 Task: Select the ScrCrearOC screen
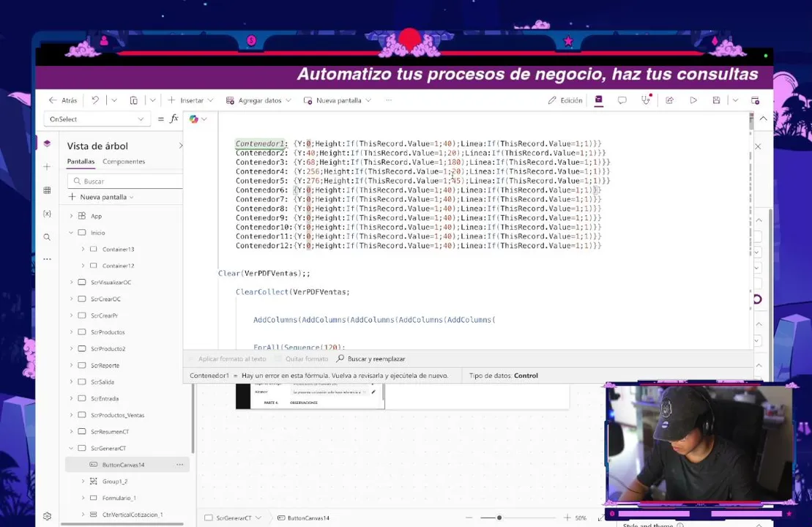pyautogui.click(x=105, y=299)
